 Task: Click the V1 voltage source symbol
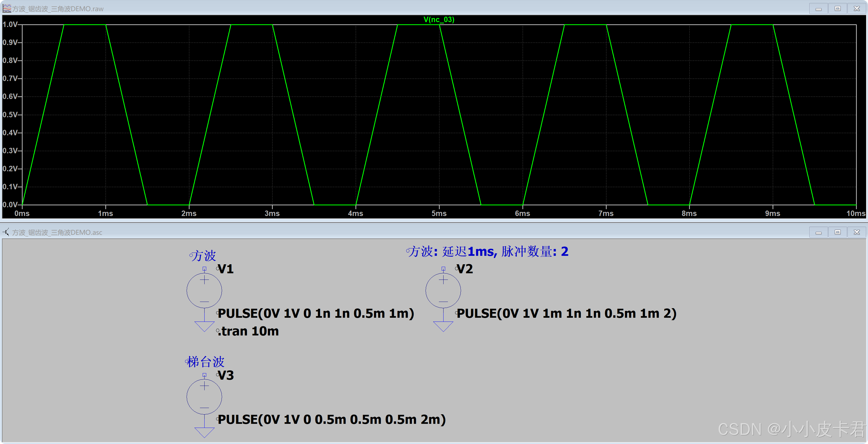point(204,290)
